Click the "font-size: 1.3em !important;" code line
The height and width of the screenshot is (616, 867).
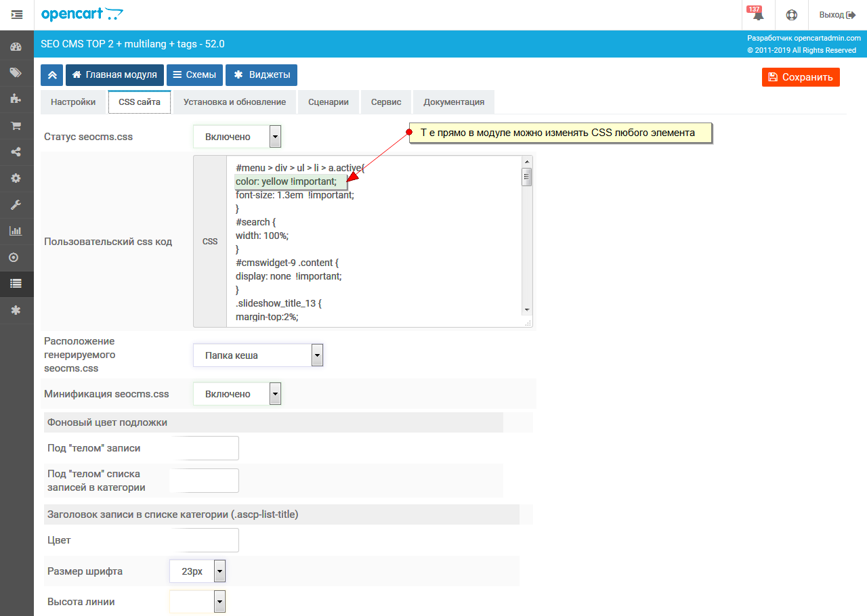pos(295,195)
